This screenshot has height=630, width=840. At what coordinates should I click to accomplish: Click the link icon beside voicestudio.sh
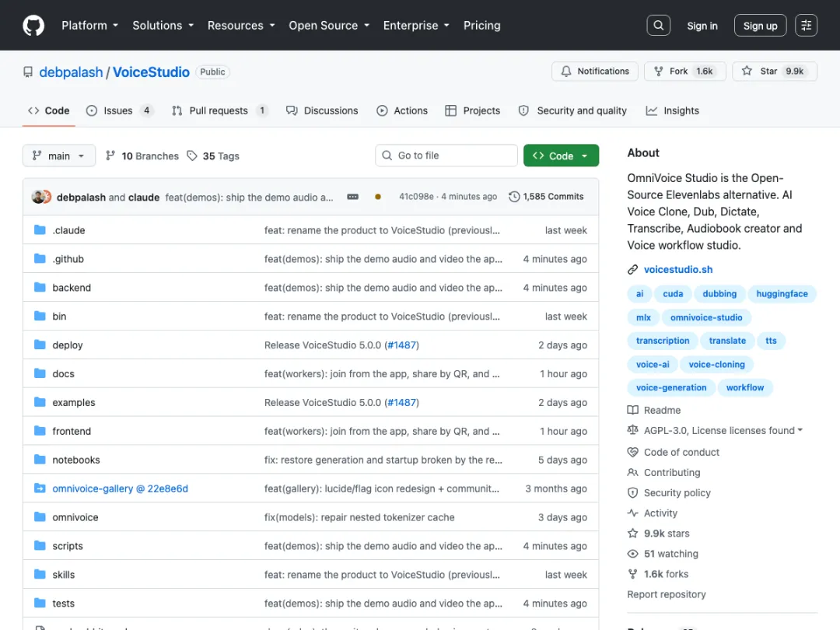tap(632, 269)
